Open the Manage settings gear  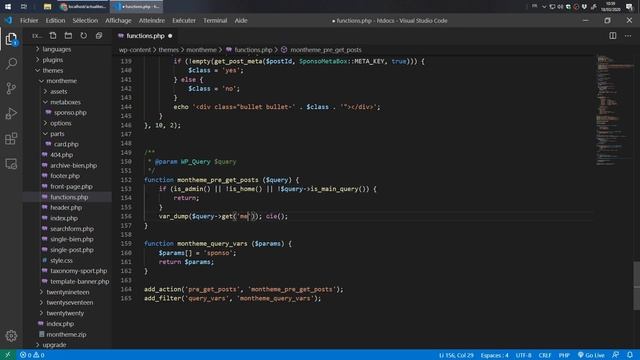click(x=11, y=336)
